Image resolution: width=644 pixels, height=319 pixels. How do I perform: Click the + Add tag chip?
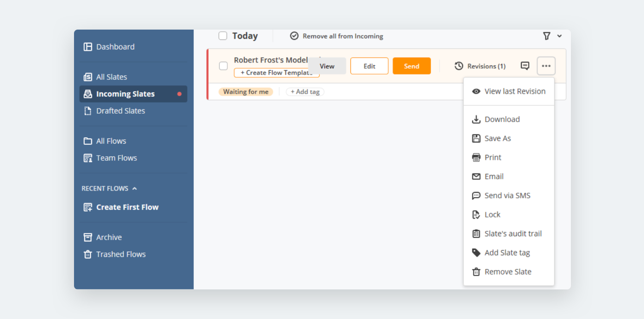click(305, 92)
